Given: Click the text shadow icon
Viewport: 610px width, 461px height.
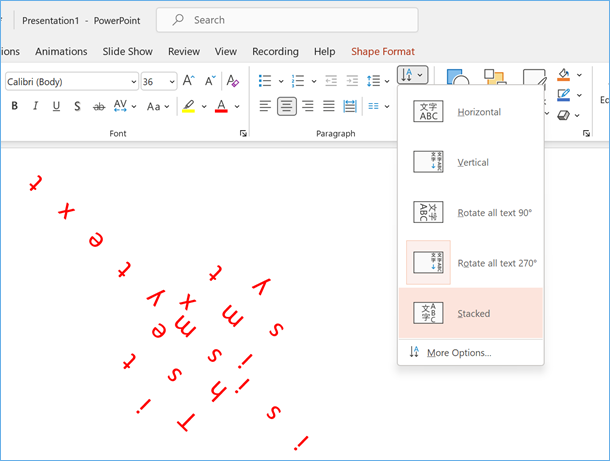Looking at the screenshot, I should 77,106.
